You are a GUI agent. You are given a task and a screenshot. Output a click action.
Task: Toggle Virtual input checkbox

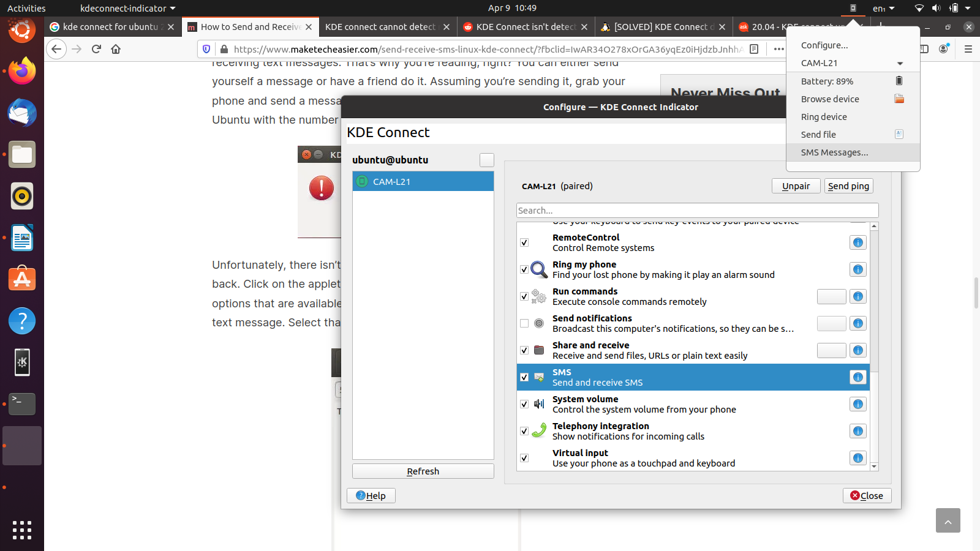524,458
